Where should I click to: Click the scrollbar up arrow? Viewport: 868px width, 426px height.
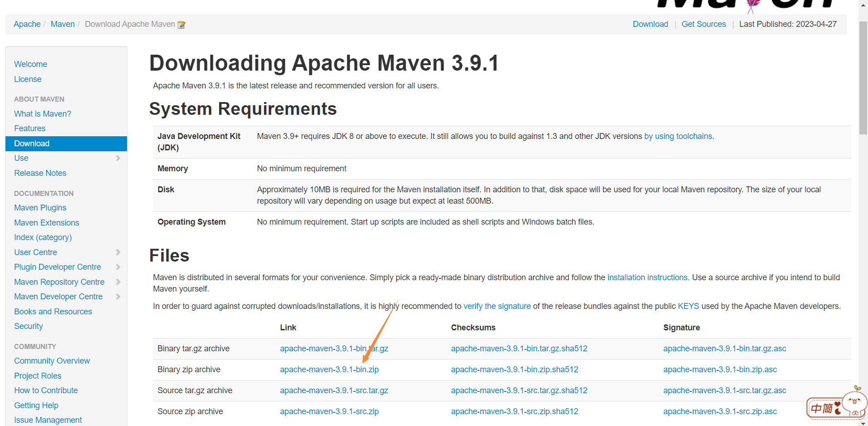pos(863,5)
